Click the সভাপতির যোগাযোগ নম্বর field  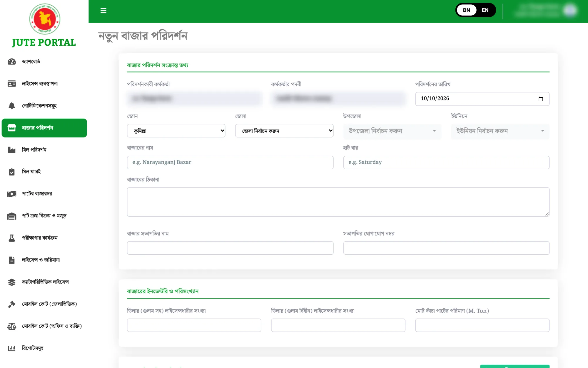point(446,248)
